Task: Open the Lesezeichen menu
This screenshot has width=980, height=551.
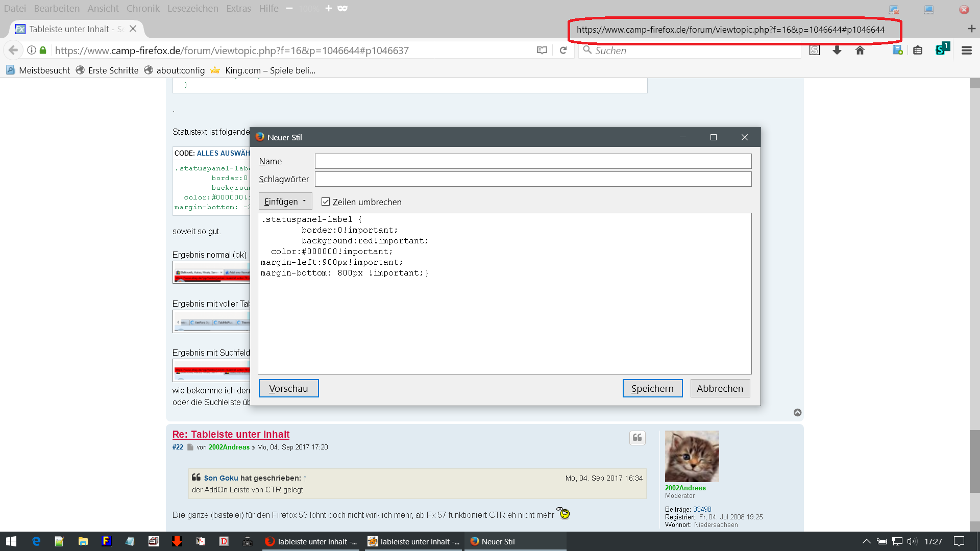Action: pyautogui.click(x=192, y=8)
